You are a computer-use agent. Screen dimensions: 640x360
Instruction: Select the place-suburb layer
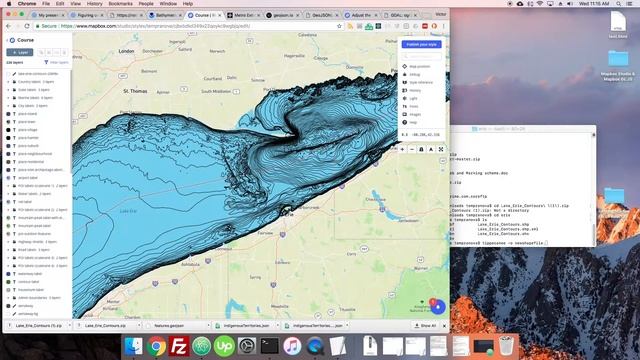coord(38,146)
